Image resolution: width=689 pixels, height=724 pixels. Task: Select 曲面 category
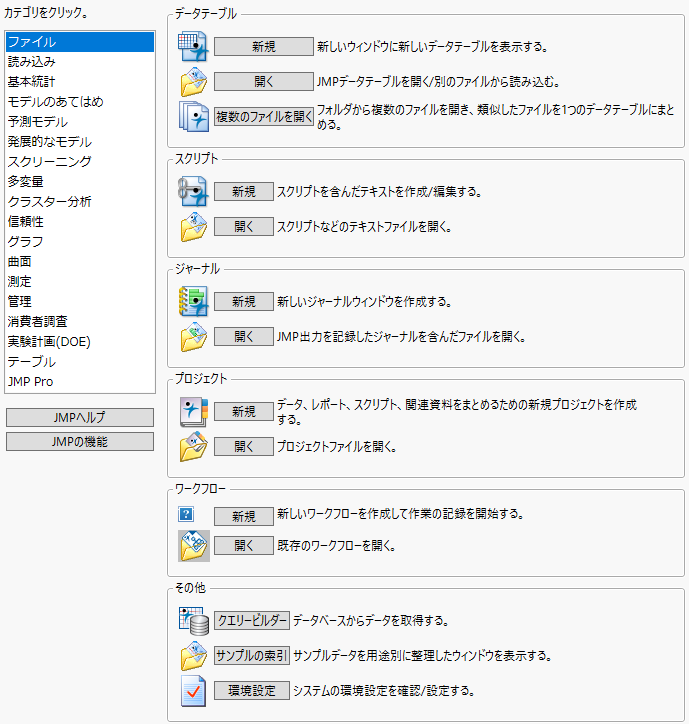click(80, 261)
